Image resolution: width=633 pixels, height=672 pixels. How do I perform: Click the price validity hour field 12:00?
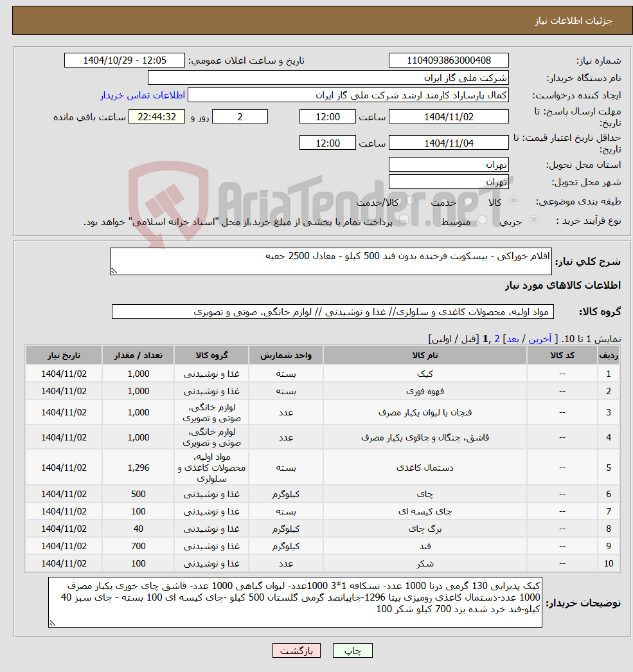coord(328,143)
